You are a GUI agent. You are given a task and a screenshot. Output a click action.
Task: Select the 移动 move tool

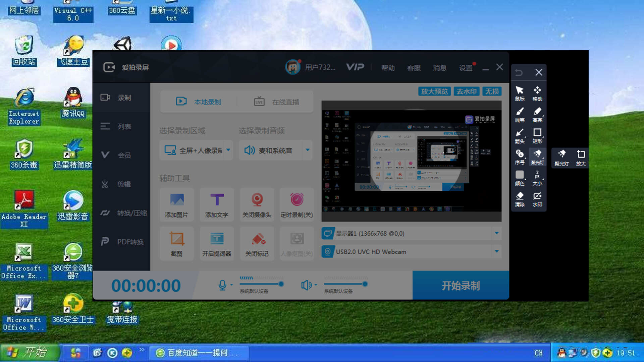point(537,94)
